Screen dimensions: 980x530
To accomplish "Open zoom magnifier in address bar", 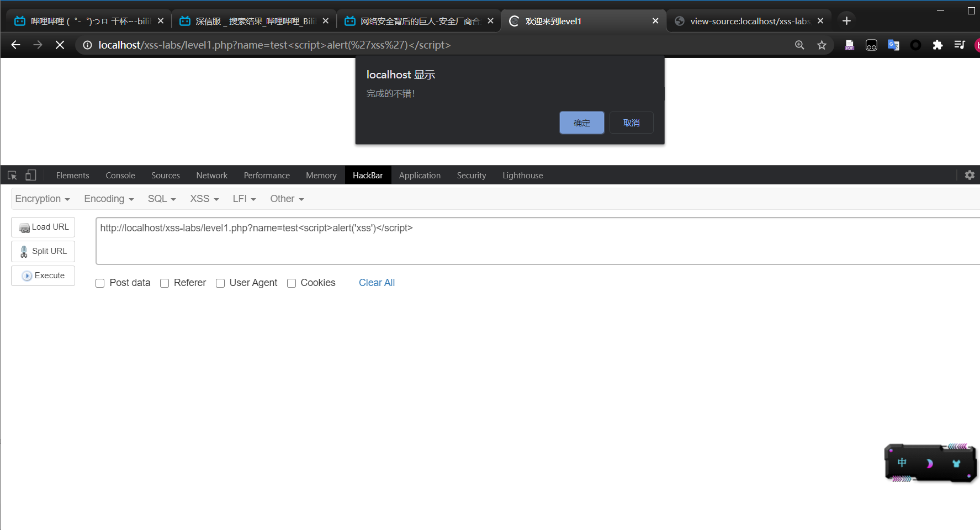I will [x=799, y=45].
